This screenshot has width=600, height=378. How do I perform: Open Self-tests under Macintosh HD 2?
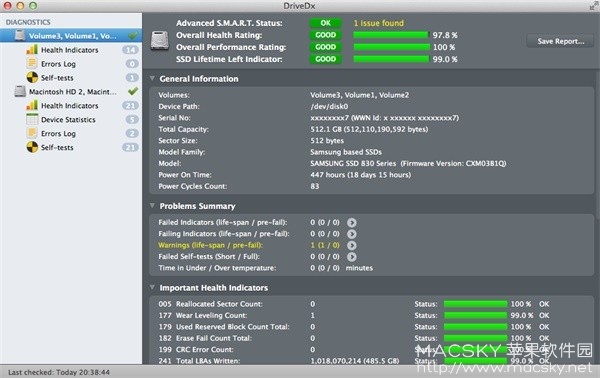pyautogui.click(x=57, y=147)
